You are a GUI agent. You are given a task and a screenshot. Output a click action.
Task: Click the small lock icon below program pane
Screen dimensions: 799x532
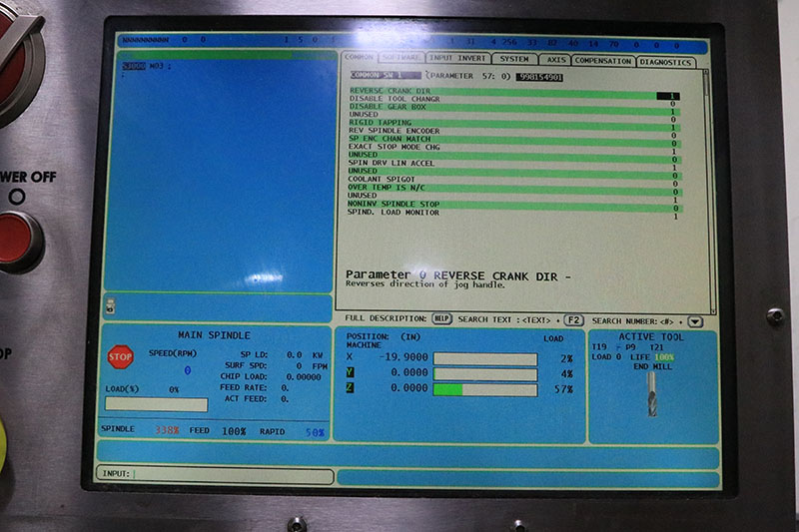[109, 305]
